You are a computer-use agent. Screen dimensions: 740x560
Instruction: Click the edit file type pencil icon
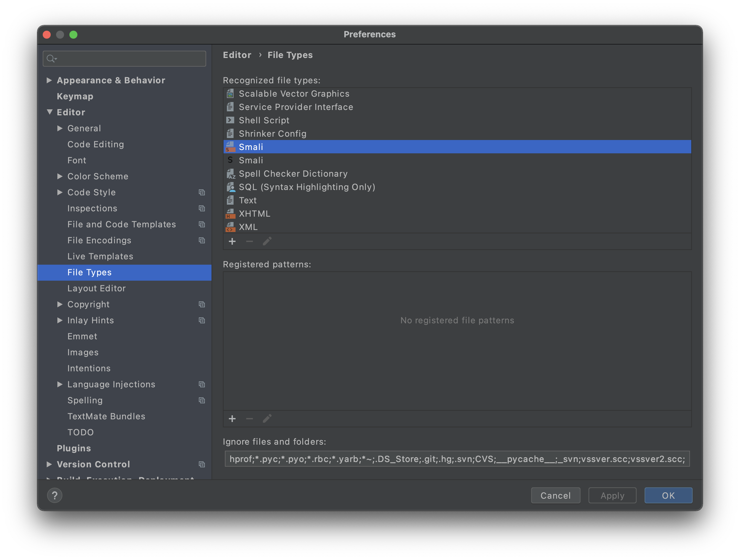pyautogui.click(x=267, y=241)
